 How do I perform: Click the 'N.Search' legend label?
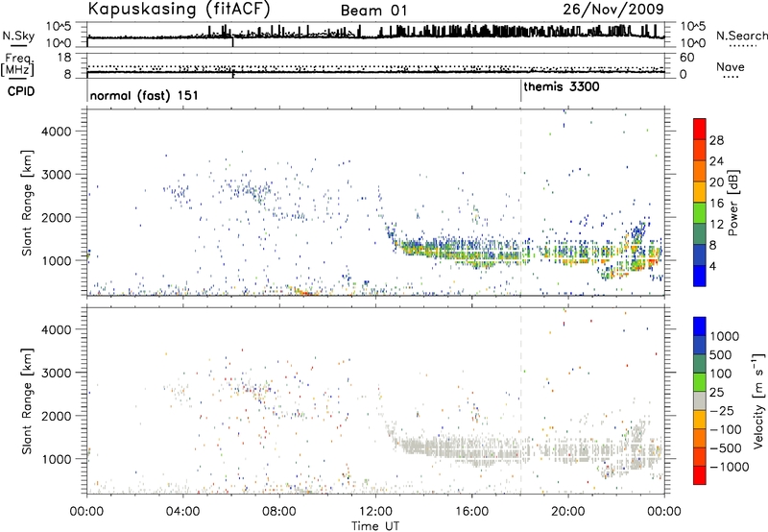coord(741,36)
